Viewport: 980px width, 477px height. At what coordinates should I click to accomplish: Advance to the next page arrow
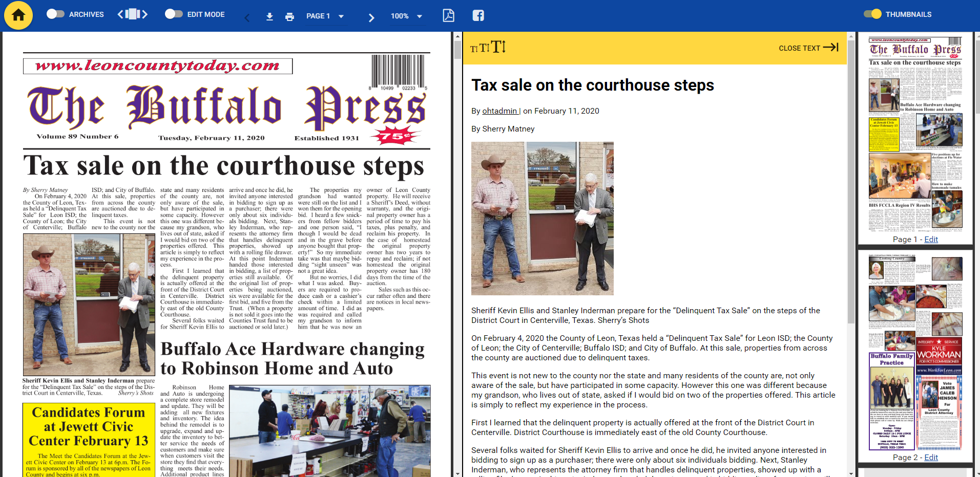[x=371, y=18]
